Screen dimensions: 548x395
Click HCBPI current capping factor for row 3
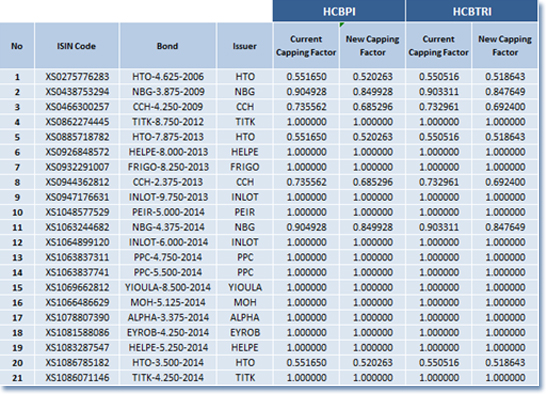306,107
